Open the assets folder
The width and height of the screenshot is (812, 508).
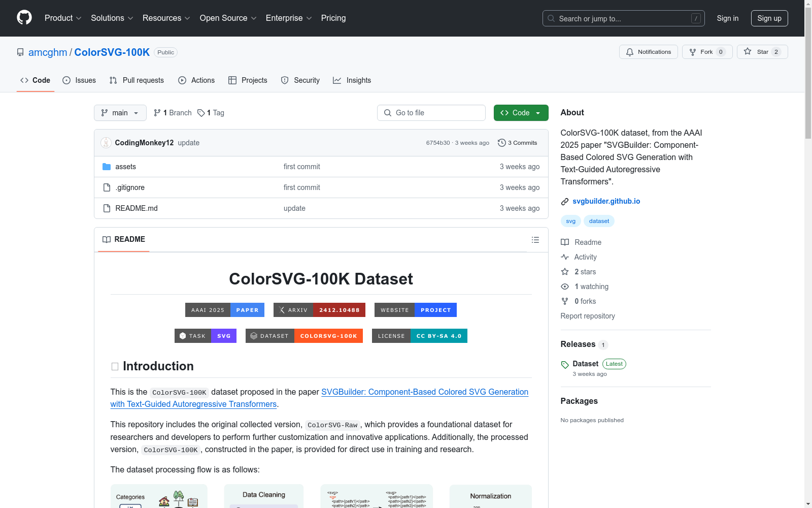tap(125, 167)
